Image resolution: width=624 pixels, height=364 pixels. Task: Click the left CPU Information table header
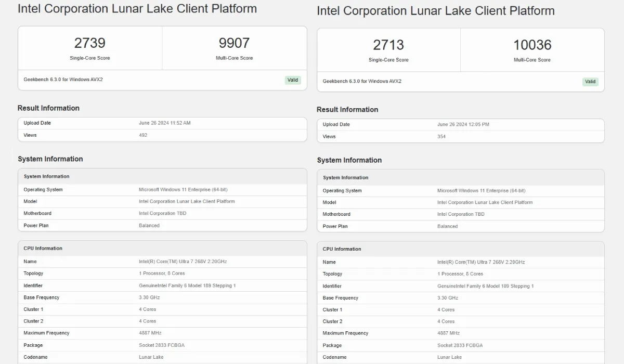click(x=162, y=249)
